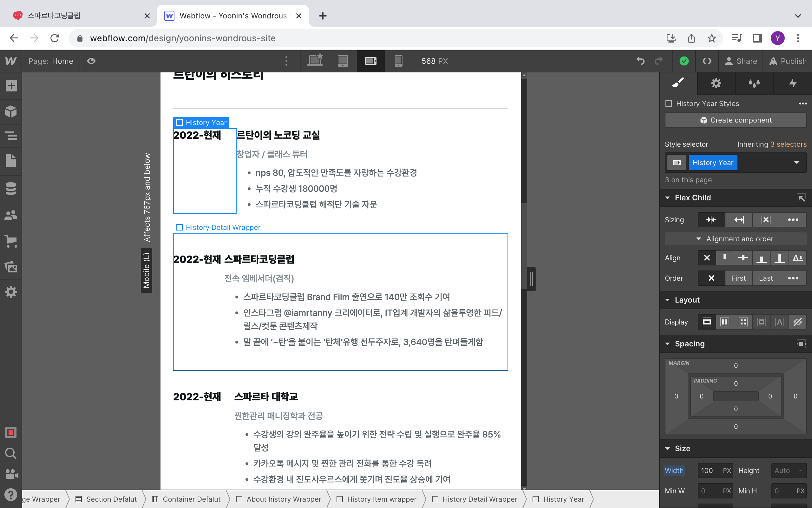Select Section Default in breadcrumb bar

[106, 499]
